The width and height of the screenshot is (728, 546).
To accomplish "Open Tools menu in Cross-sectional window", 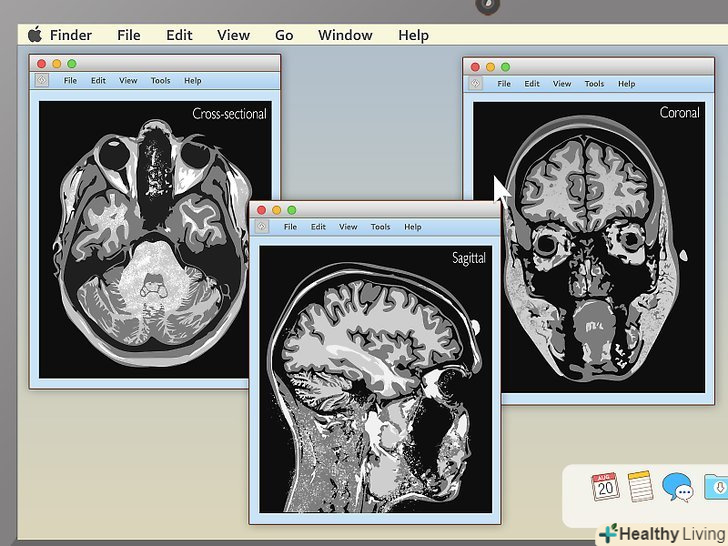I will pos(160,80).
